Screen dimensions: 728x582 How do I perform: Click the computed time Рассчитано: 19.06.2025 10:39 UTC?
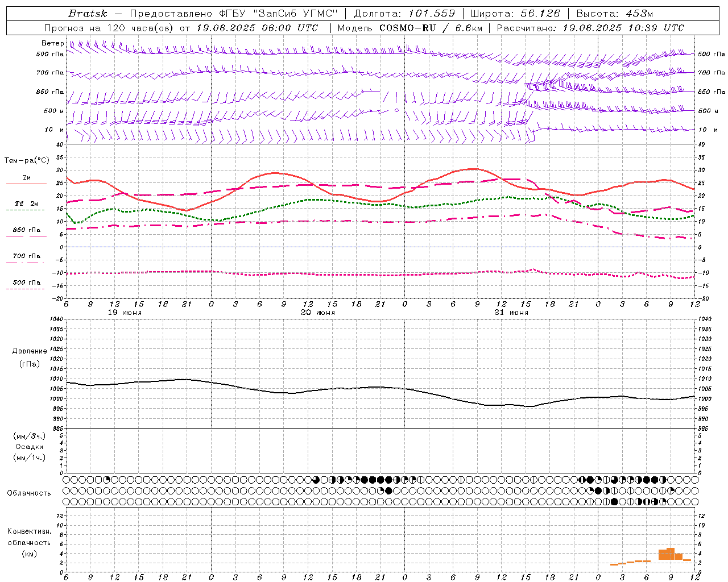click(590, 28)
